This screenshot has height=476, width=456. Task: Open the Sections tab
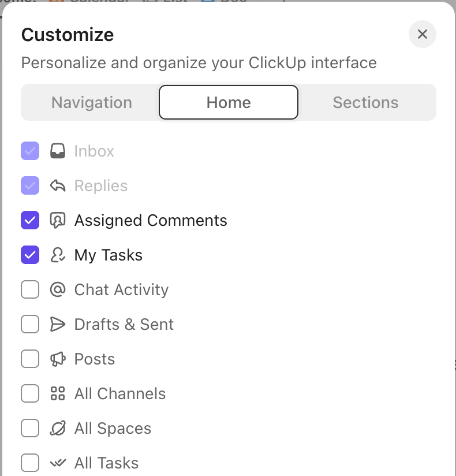[365, 103]
